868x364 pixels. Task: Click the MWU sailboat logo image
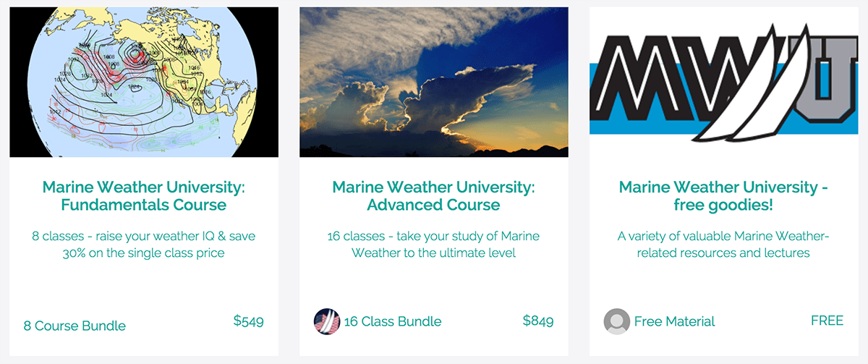coord(723,82)
